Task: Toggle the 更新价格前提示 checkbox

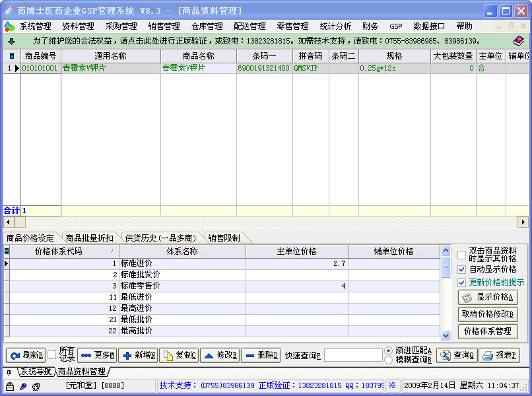Action: [461, 282]
